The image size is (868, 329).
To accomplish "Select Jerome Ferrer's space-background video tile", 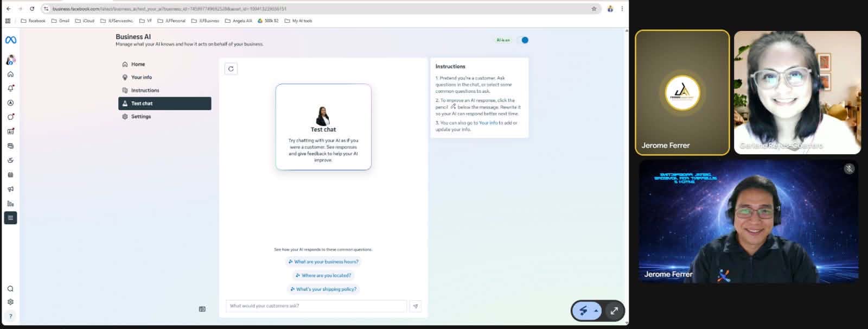I will pos(749,221).
